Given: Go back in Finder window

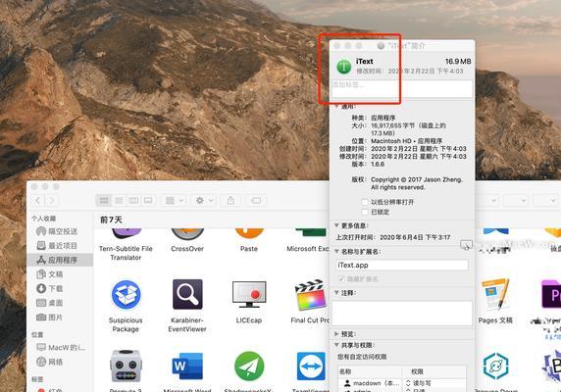Looking at the screenshot, I should 38,200.
